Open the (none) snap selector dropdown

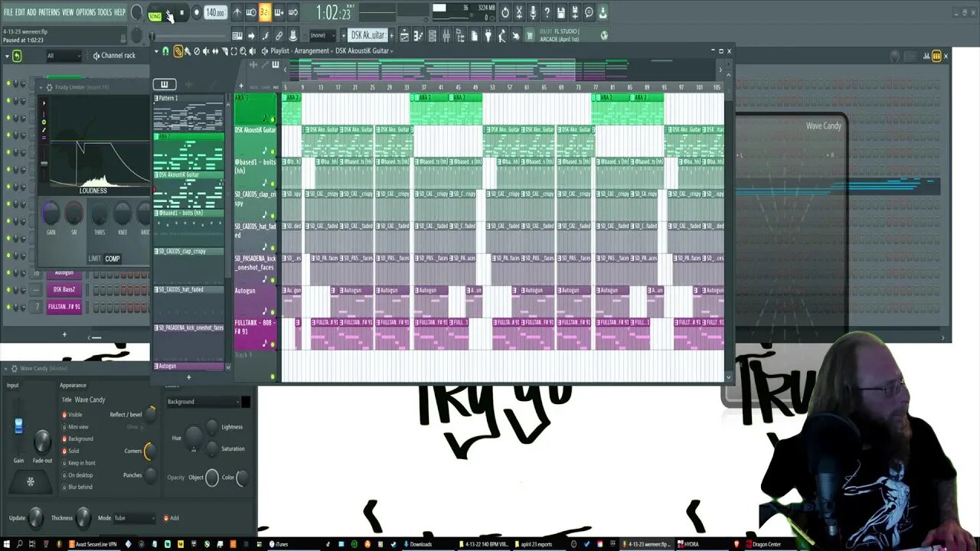(x=322, y=35)
